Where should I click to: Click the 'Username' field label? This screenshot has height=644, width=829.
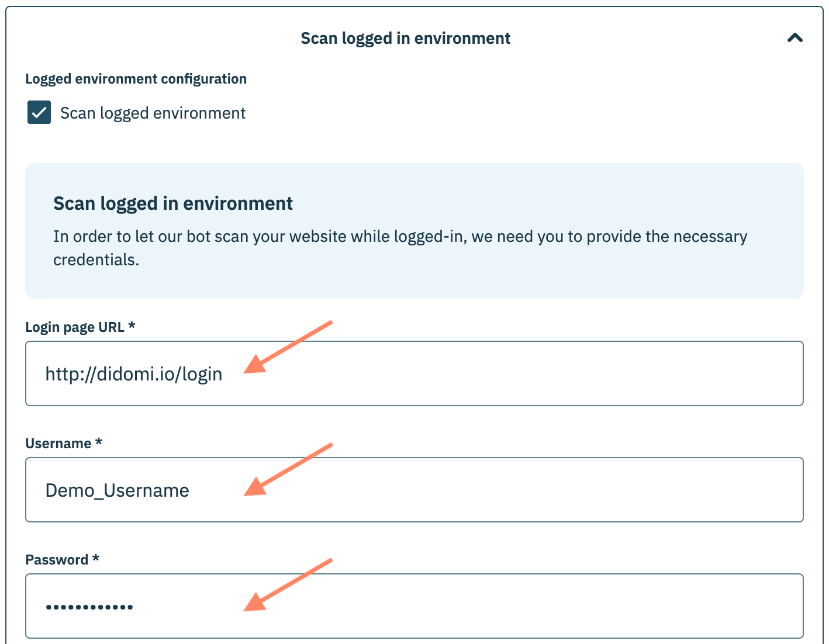[x=58, y=444]
